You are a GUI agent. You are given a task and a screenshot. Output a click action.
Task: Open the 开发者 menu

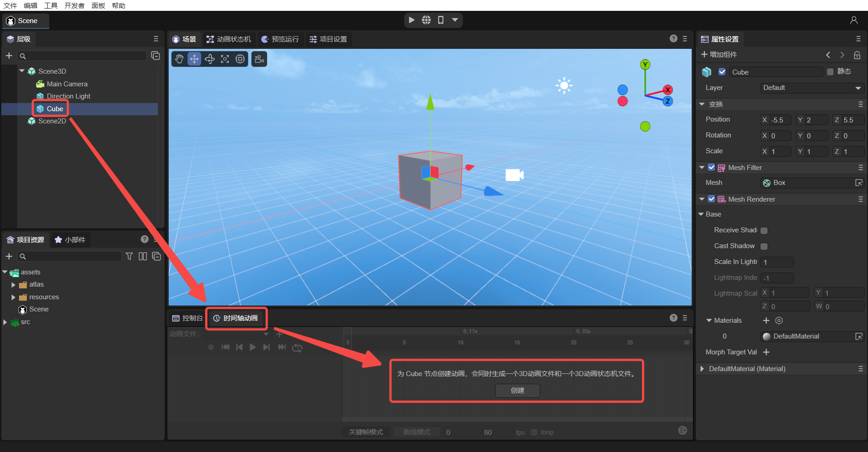[74, 5]
